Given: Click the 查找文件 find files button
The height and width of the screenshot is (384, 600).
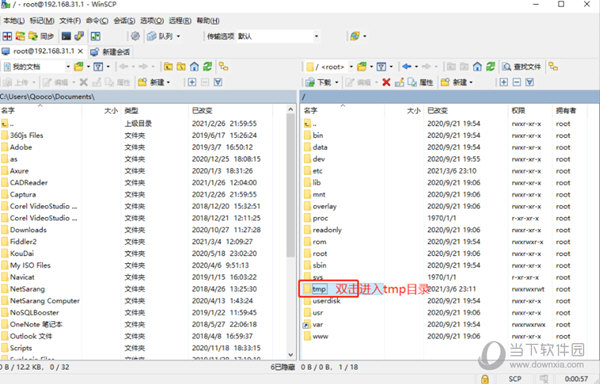Looking at the screenshot, I should tap(522, 67).
